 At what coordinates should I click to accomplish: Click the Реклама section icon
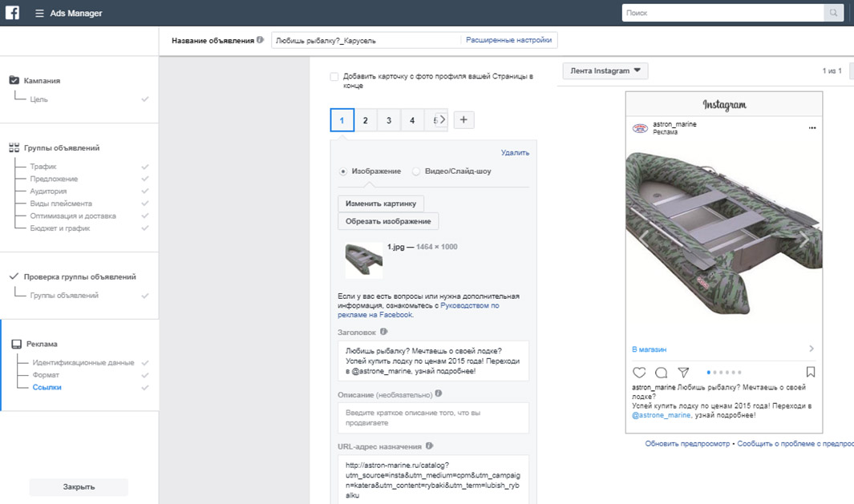(x=16, y=344)
